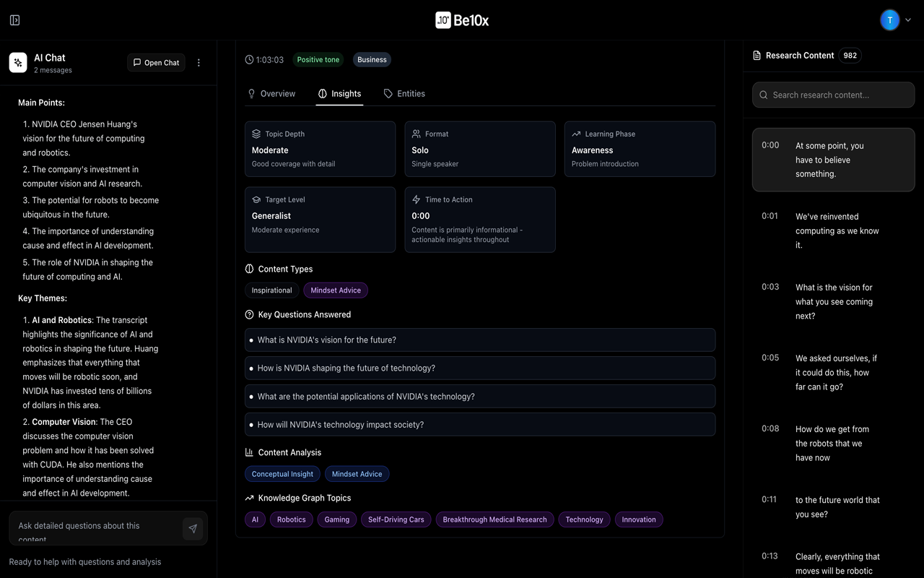Open the Entities tab
924x578 pixels.
[404, 94]
